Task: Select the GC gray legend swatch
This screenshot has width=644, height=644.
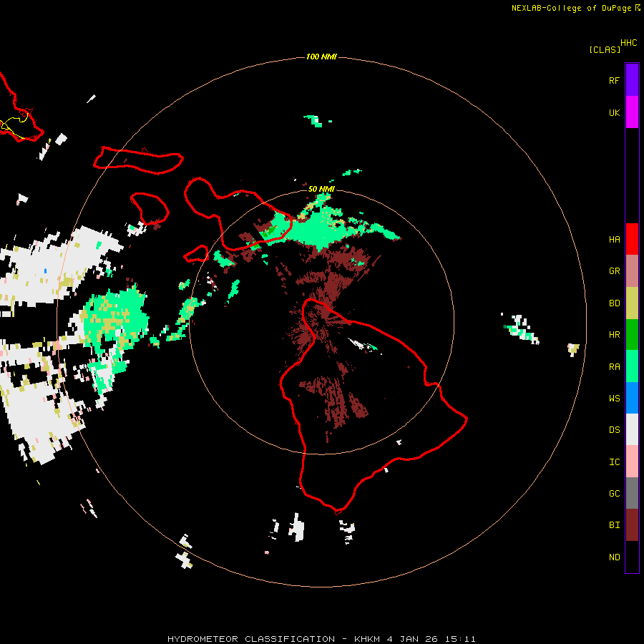Action: (x=632, y=493)
